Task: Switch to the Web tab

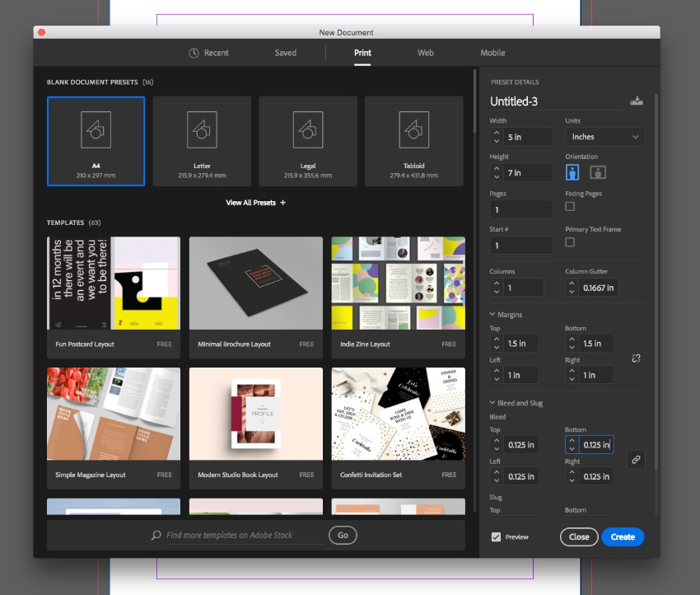Action: coord(425,53)
